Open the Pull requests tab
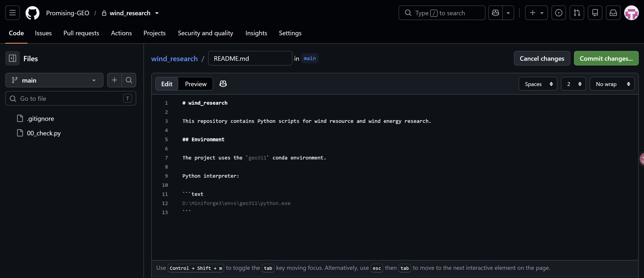This screenshot has width=644, height=278. point(81,33)
